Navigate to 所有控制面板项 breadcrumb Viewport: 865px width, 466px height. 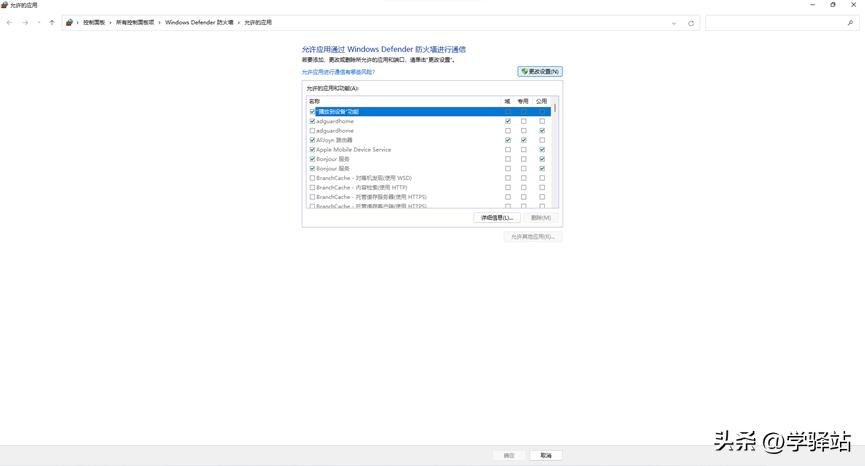pos(135,23)
